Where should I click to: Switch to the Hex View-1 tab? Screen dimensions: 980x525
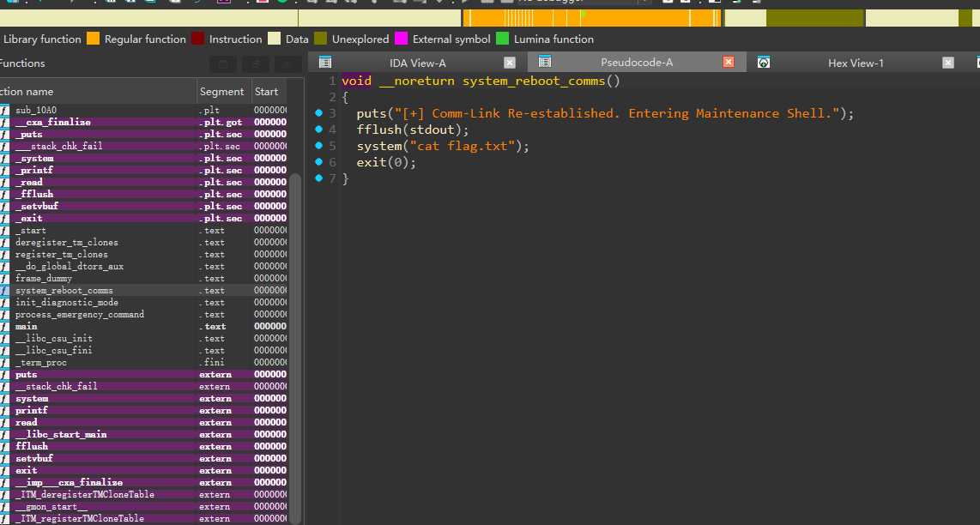coord(856,63)
